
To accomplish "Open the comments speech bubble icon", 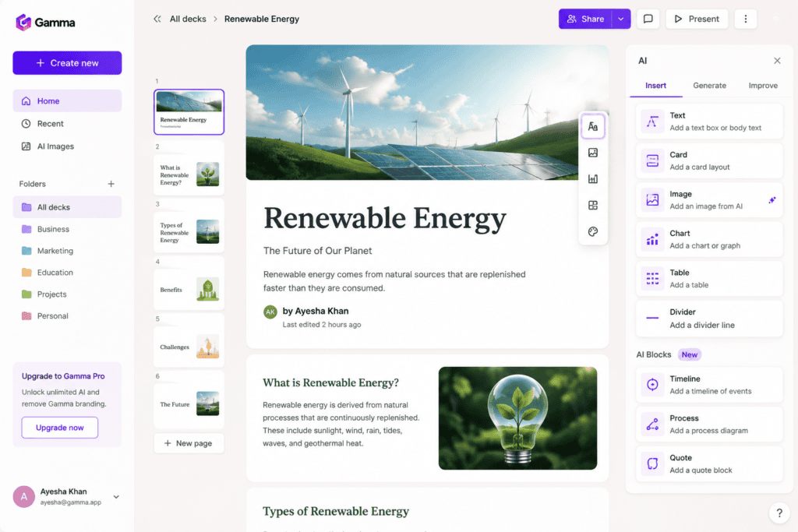I will pos(648,19).
